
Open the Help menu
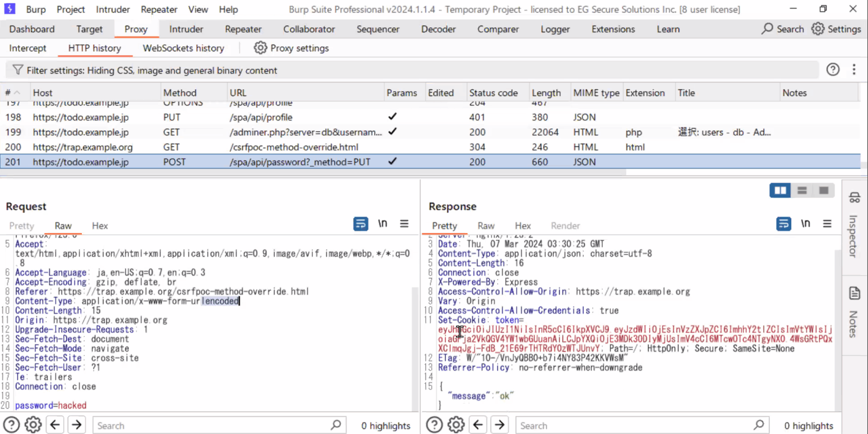[228, 9]
